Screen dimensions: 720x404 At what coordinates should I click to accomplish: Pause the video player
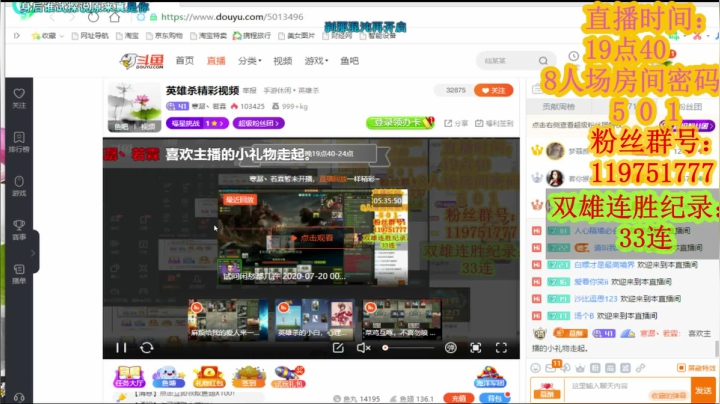tap(121, 348)
